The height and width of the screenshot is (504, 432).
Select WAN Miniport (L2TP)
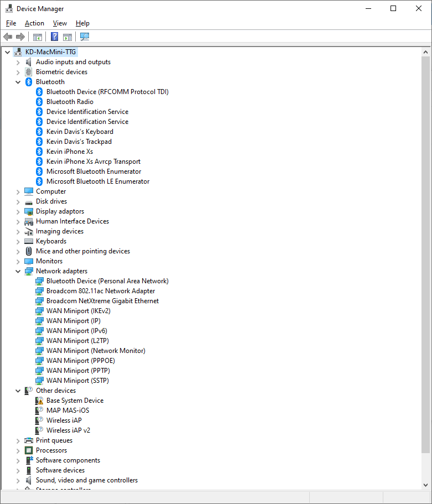pos(77,341)
